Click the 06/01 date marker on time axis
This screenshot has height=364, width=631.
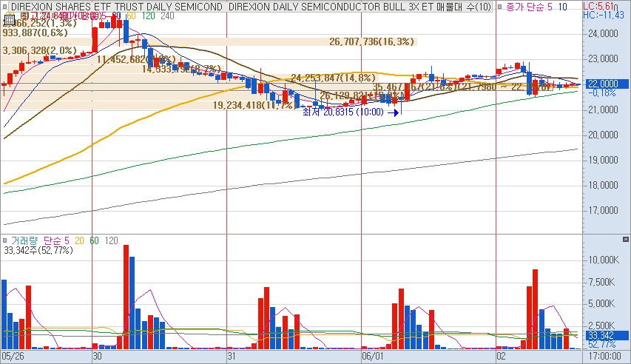[x=373, y=356]
